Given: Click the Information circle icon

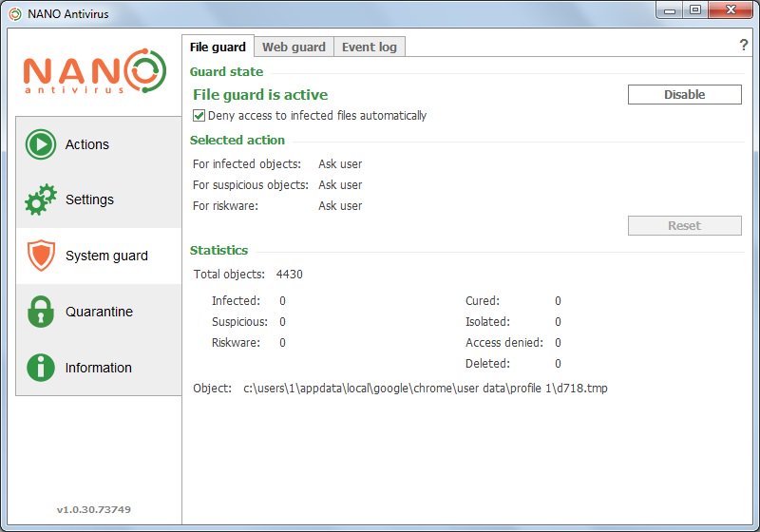Looking at the screenshot, I should (x=41, y=368).
